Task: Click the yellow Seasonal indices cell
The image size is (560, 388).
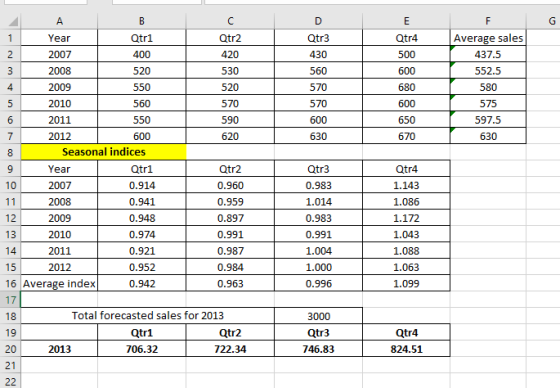Action: pos(104,152)
